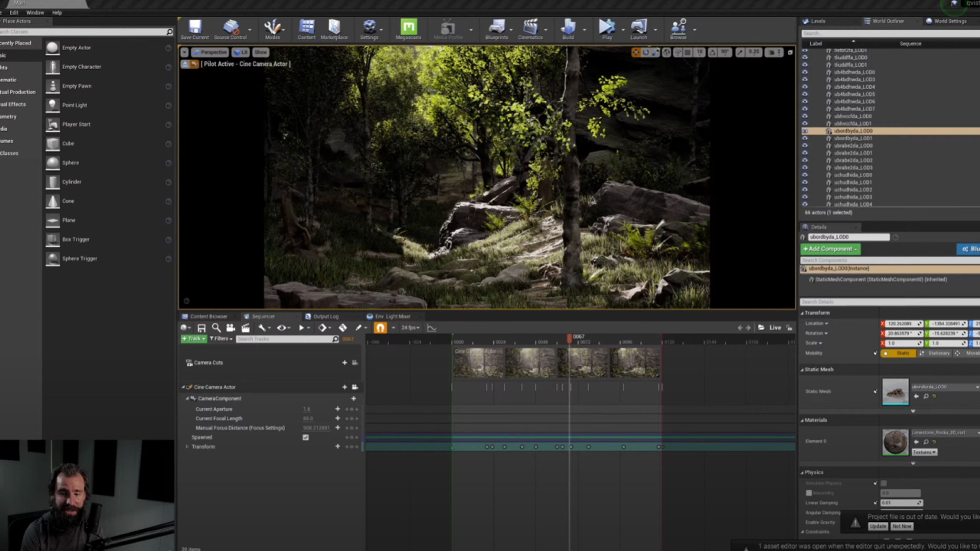This screenshot has height=551, width=980.
Task: Uncheck the Spawned checkbox for Cine Camera Actor
Action: point(305,437)
